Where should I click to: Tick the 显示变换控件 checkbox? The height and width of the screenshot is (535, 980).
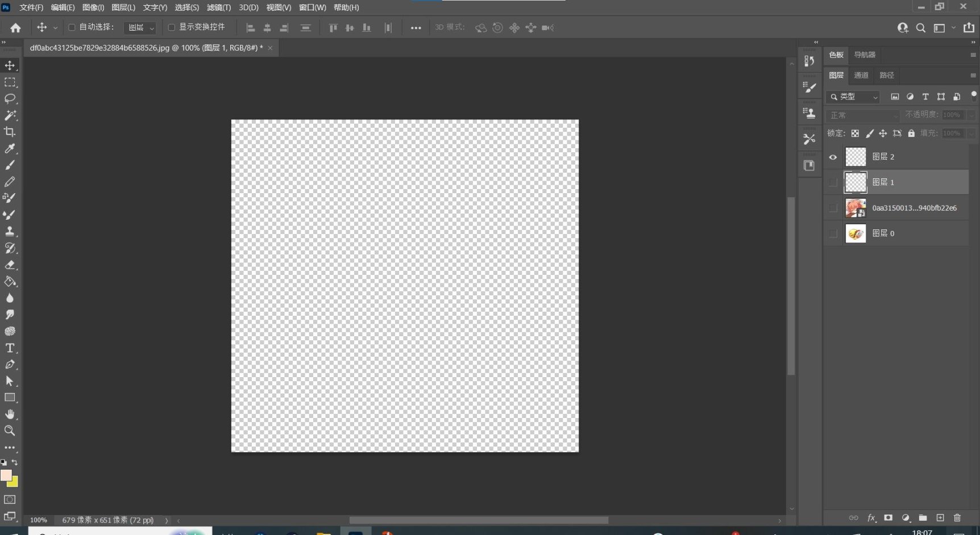tap(172, 27)
